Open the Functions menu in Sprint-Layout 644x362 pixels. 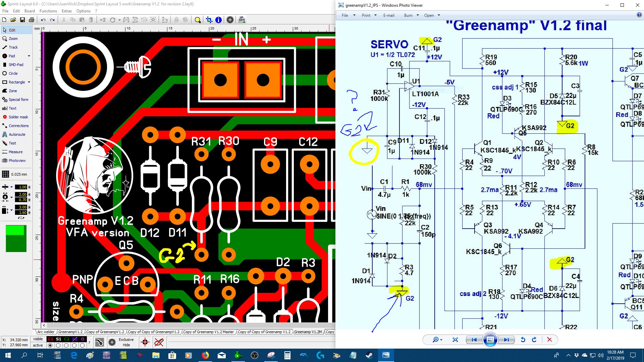48,11
